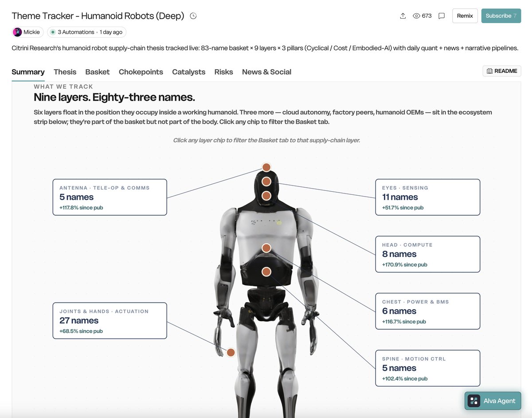Click the chest power dot on robot torso
The image size is (532, 418).
tap(266, 248)
